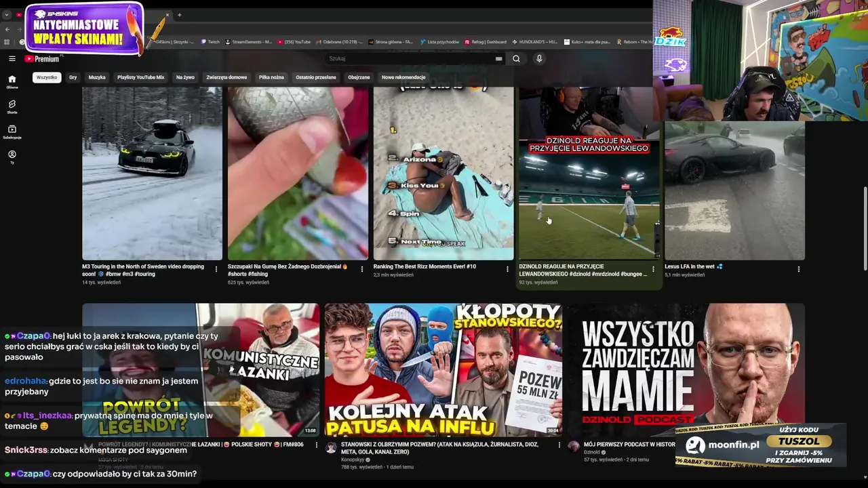The image size is (868, 488).
Task: Select the Obejrzane chip
Action: tap(359, 77)
